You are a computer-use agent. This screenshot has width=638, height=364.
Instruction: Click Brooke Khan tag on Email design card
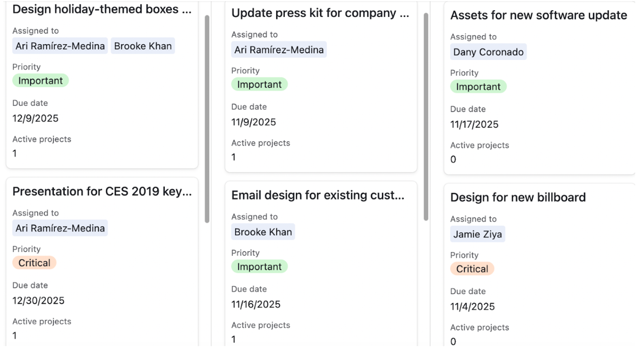263,232
